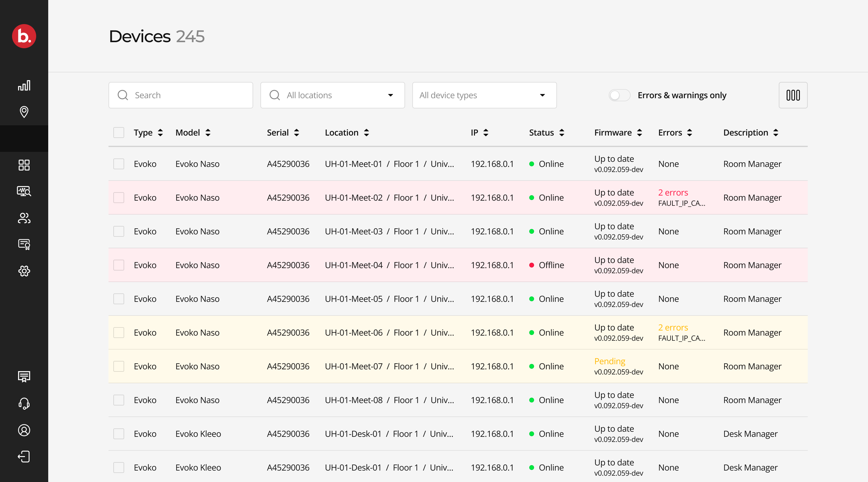Select checkbox for UH-01-Meet-04 row
Screen dimensions: 868x482
[x=119, y=265]
